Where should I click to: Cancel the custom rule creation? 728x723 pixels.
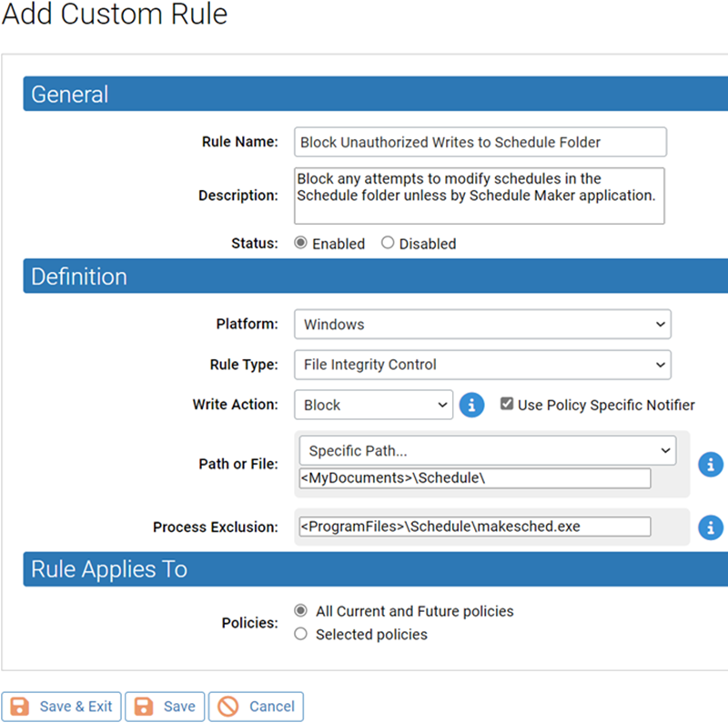point(256,707)
